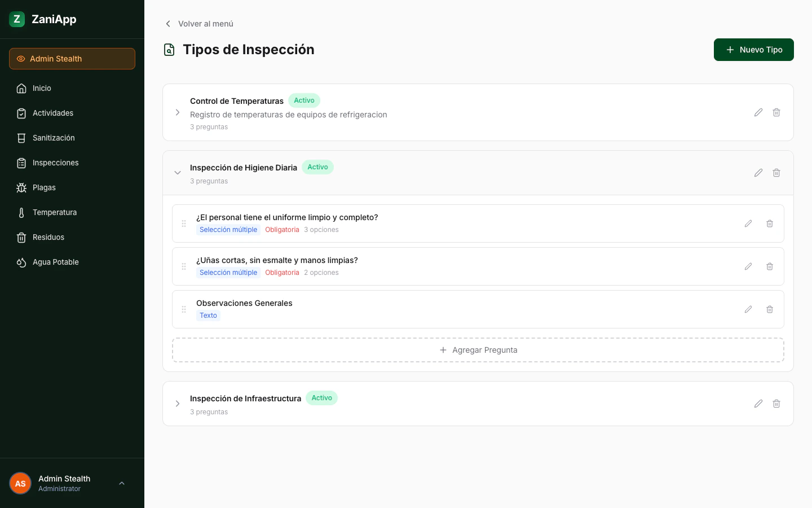The image size is (812, 508).
Task: Collapse the Admin Stealth user menu
Action: click(122, 483)
